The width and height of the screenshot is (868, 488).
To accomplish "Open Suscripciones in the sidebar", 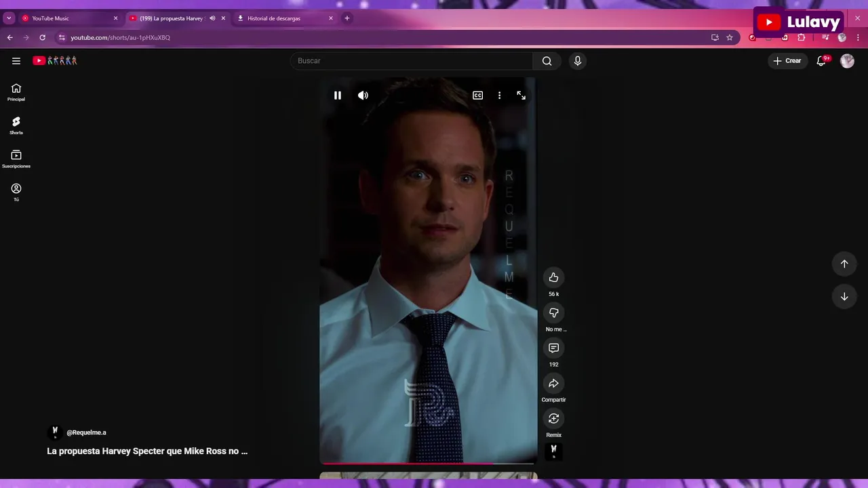I will [x=16, y=159].
